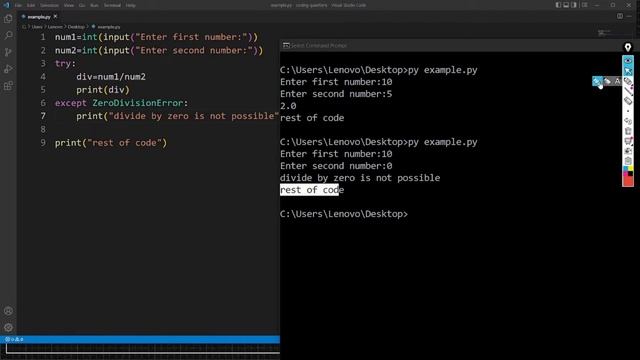Click the 'div=num1/num2' code line
This screenshot has height=360, width=640.
(111, 77)
